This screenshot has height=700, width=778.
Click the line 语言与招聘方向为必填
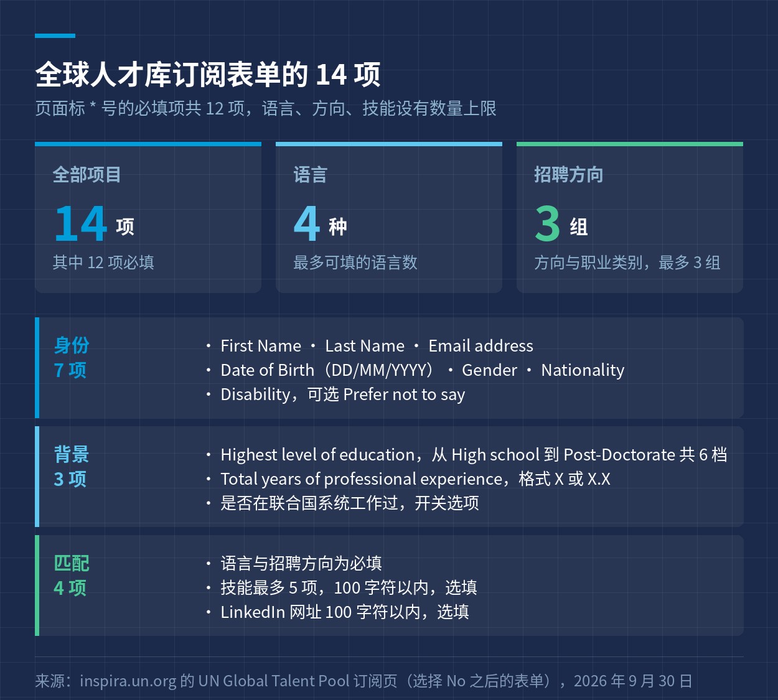click(301, 564)
